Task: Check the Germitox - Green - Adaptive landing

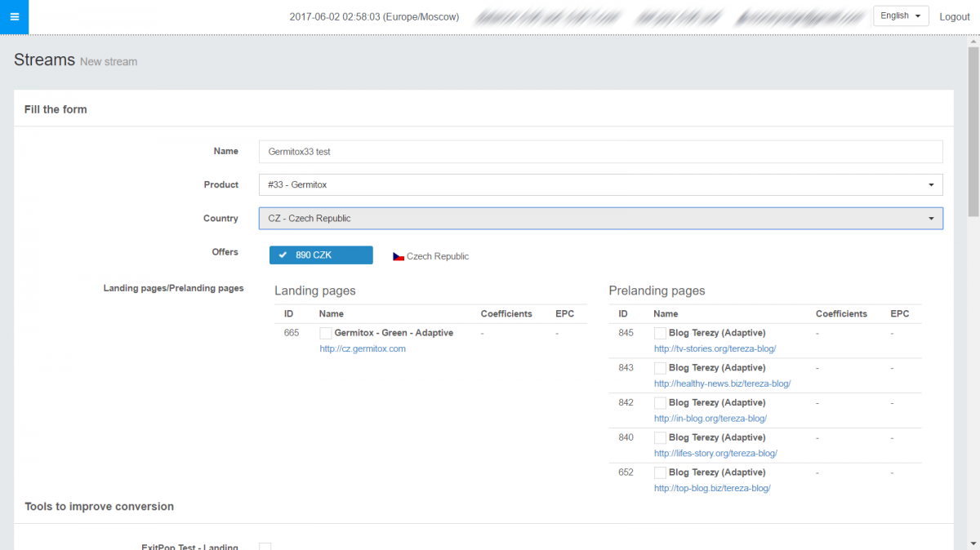Action: pyautogui.click(x=325, y=333)
